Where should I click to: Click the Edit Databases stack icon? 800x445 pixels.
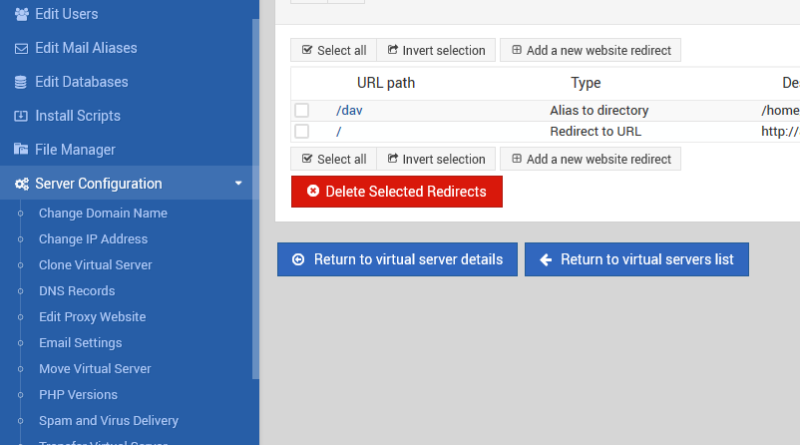pos(21,82)
